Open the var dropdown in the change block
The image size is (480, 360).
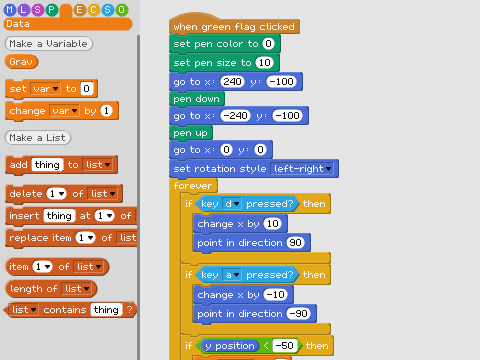pos(65,111)
